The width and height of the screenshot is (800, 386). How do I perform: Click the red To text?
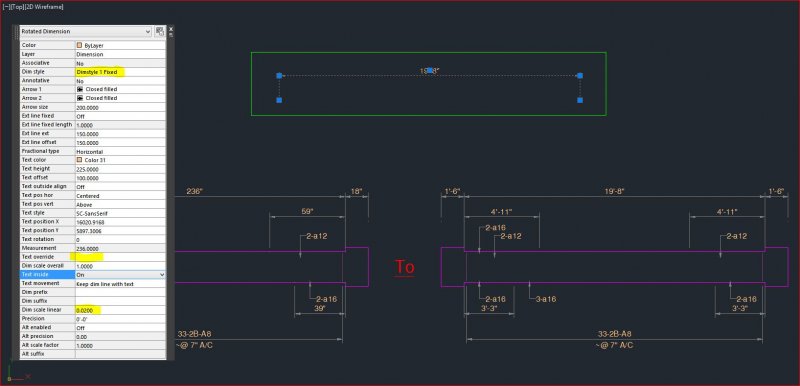[x=405, y=267]
